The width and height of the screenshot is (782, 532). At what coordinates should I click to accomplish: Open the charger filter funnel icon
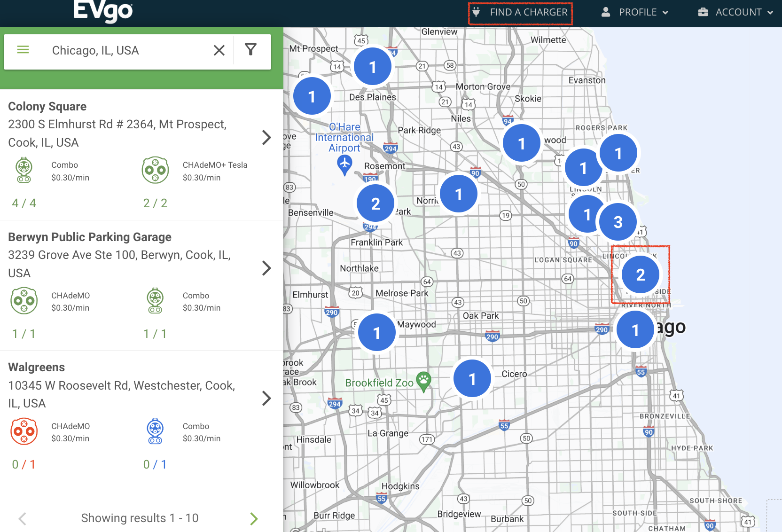(x=251, y=49)
